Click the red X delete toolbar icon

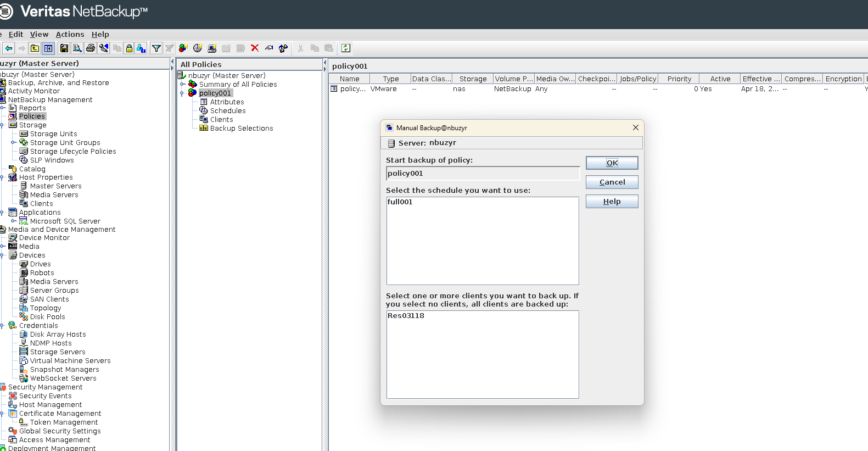coord(255,48)
